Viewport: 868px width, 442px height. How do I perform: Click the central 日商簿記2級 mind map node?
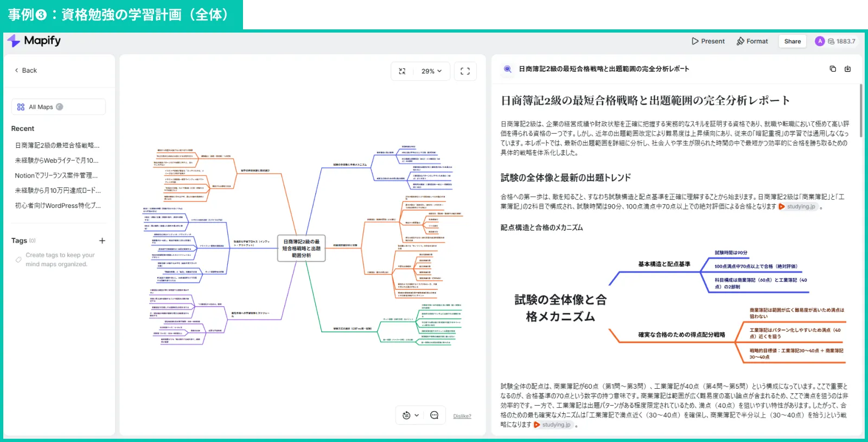pyautogui.click(x=302, y=248)
